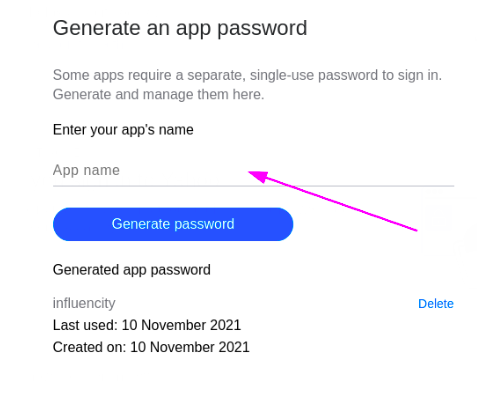Click the word "password" in page title

pos(262,29)
